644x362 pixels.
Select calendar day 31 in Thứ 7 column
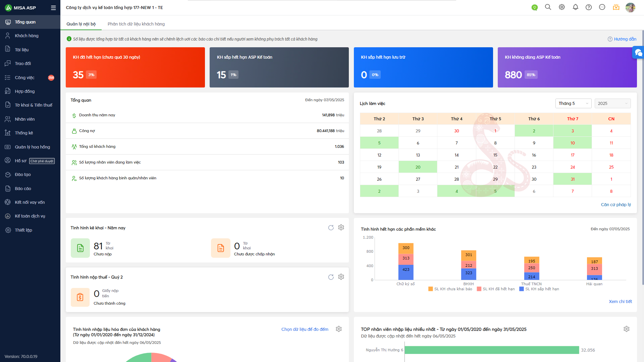pyautogui.click(x=573, y=179)
